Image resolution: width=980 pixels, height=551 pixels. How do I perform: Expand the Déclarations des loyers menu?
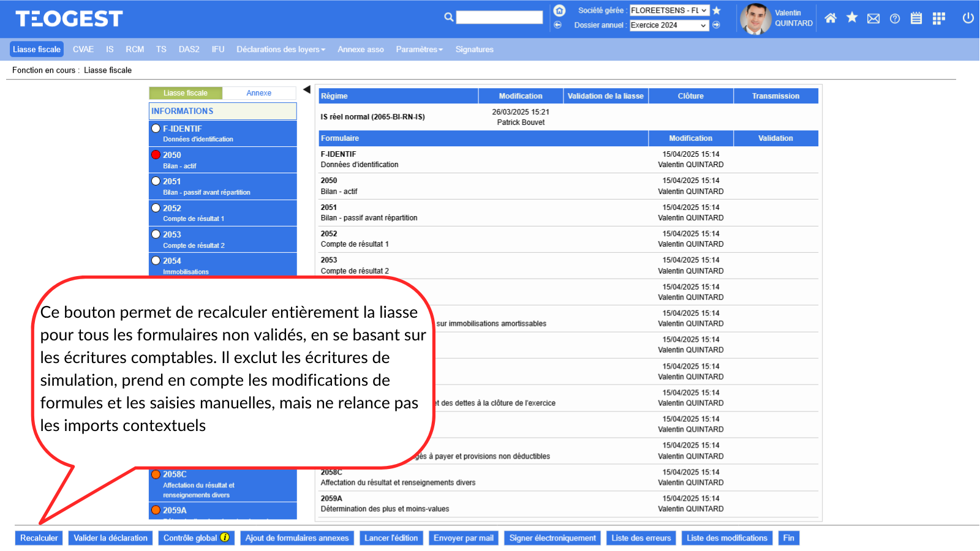pos(281,50)
